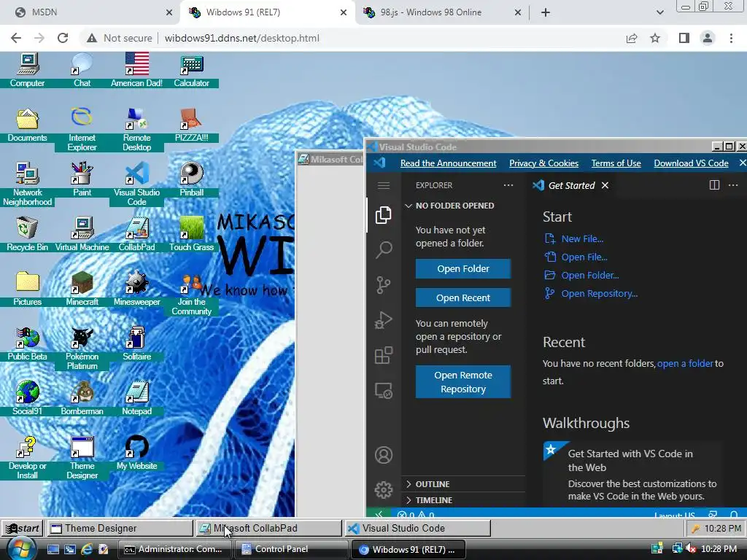Open VS Code Run and Debug icon
The width and height of the screenshot is (747, 560).
pyautogui.click(x=384, y=320)
